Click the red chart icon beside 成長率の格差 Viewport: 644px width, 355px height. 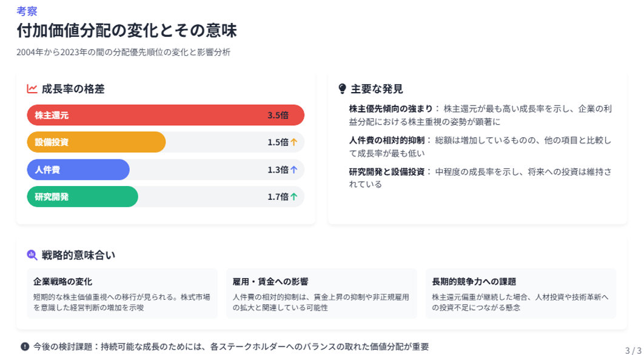(32, 88)
